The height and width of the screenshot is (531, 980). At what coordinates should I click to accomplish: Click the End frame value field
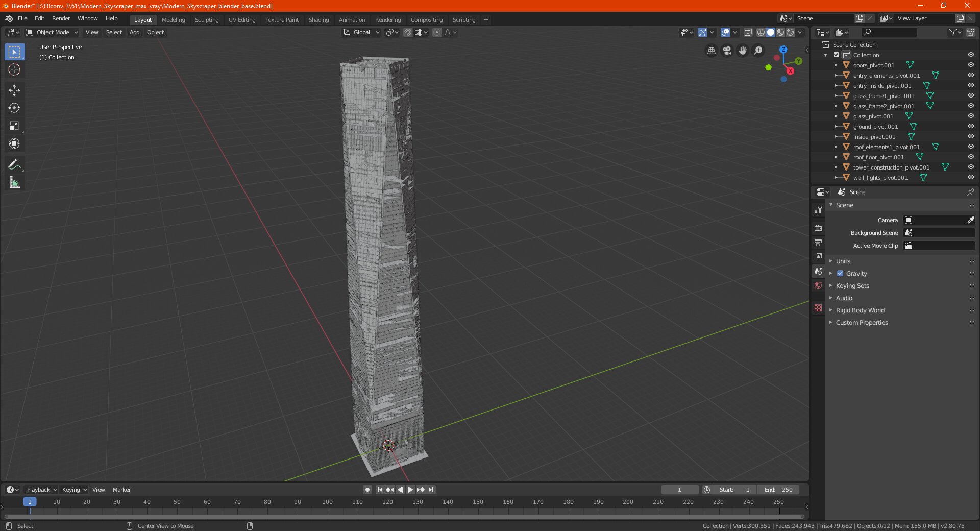click(x=778, y=490)
